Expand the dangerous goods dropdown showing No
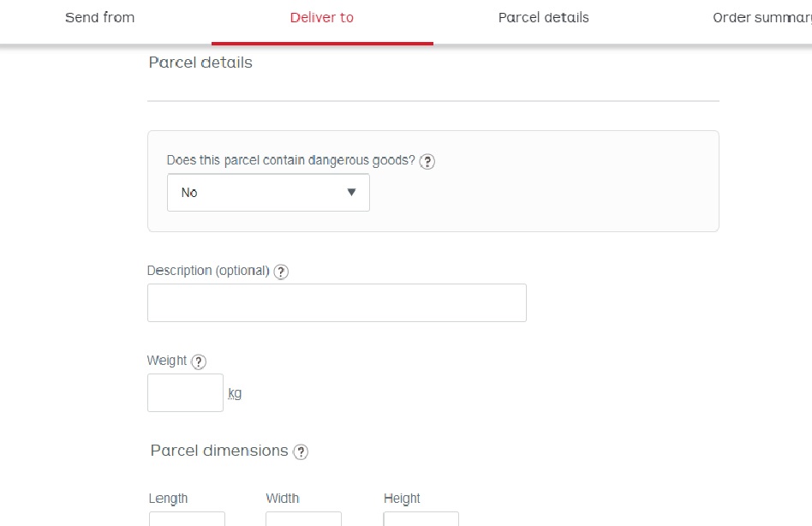 pyautogui.click(x=268, y=193)
